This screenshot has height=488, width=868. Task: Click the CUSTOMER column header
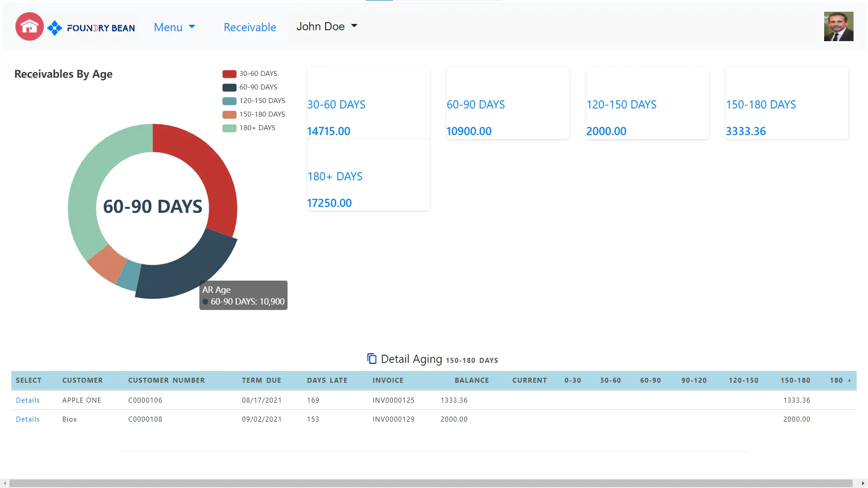tap(82, 380)
